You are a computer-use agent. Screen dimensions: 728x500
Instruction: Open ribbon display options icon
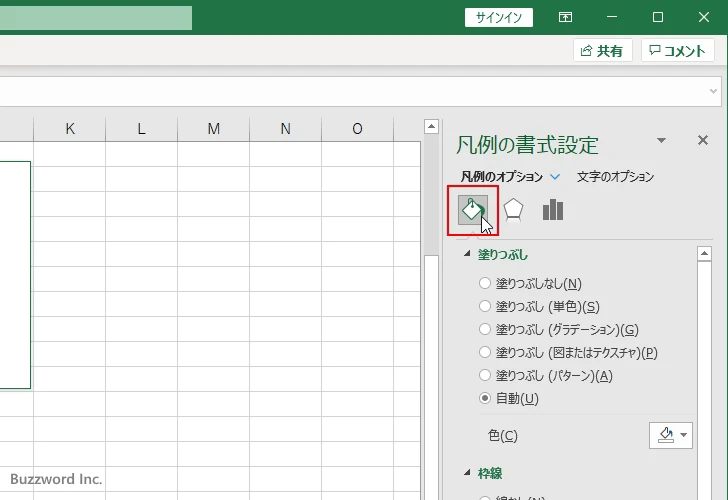point(565,17)
